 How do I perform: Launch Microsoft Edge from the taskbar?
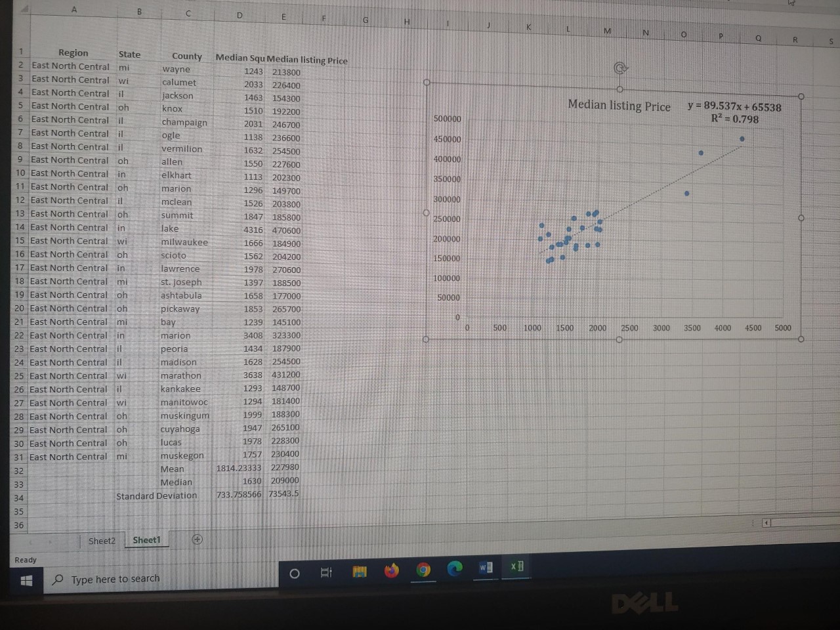click(455, 568)
